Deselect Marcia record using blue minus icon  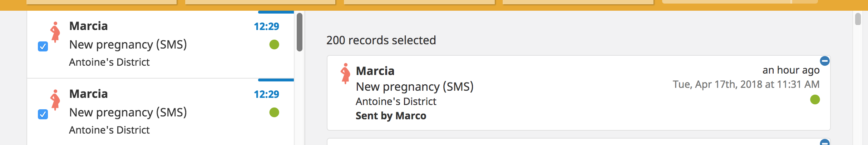tap(824, 61)
